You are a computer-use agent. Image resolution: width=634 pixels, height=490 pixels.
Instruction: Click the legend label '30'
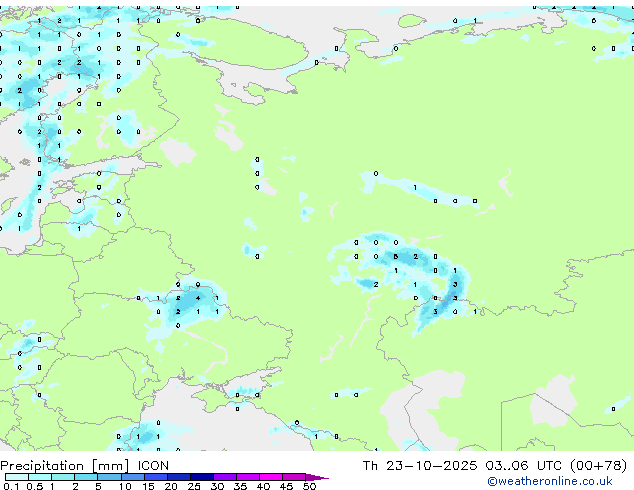(217, 486)
